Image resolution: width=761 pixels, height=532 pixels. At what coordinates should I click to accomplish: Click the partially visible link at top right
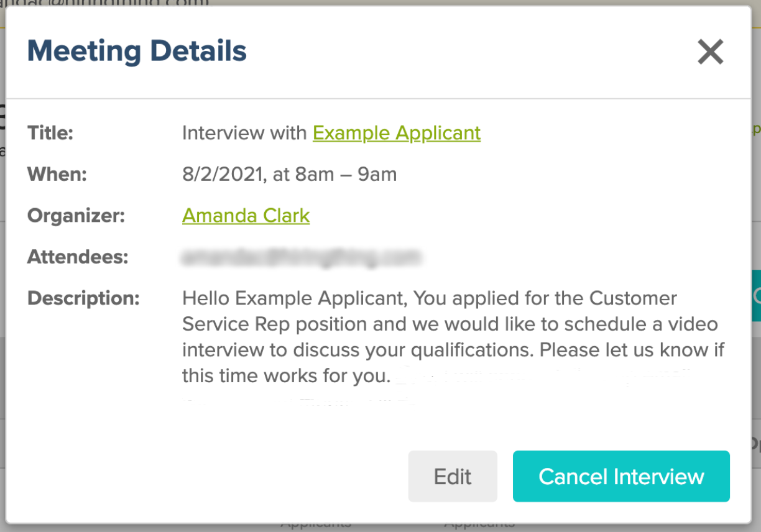coord(756,129)
